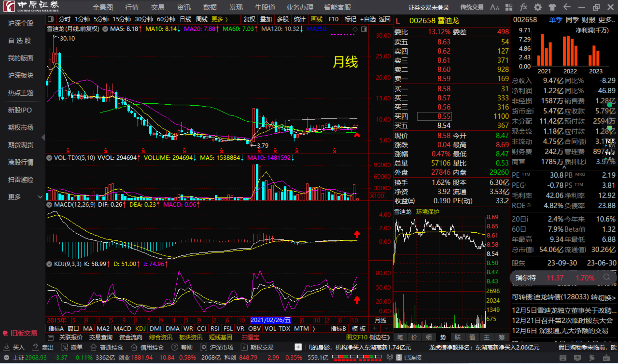Expand more indicators arrow after MTM
The width and height of the screenshot is (618, 364).
pos(314,329)
